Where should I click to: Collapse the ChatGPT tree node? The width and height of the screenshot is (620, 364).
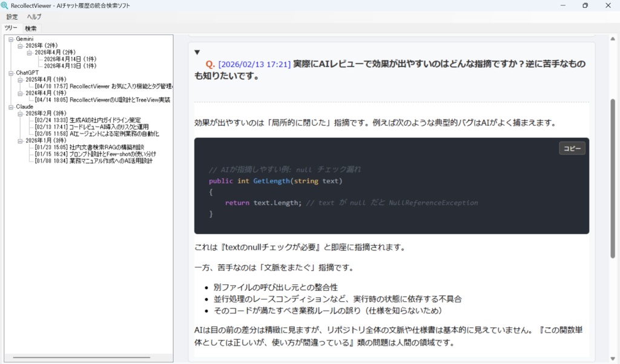(x=11, y=73)
